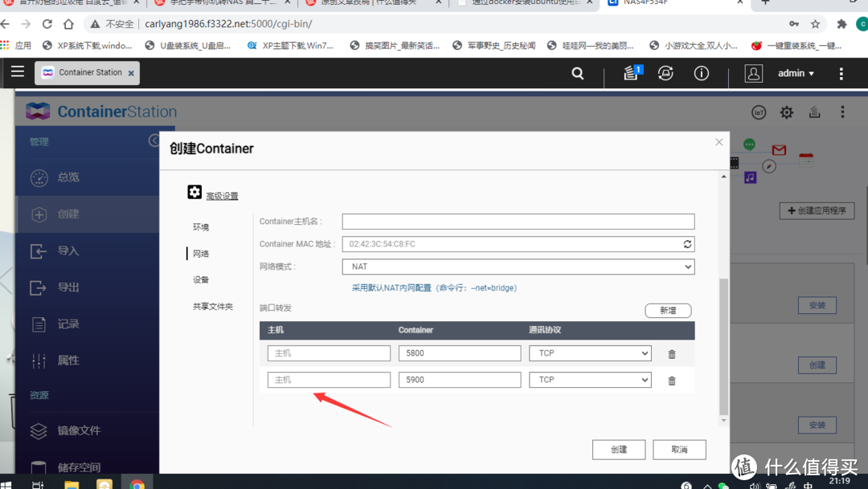
Task: Click the dialog scrollbar up arrow
Action: click(723, 177)
